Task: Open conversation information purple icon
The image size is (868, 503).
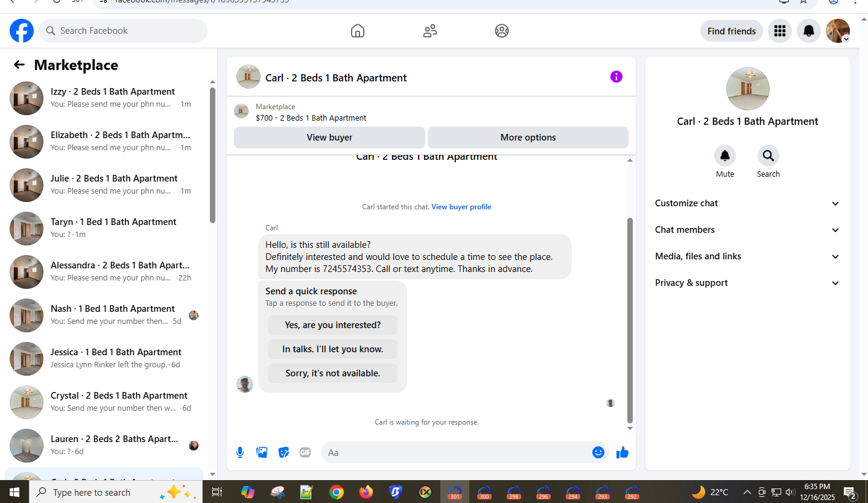Action: point(616,77)
